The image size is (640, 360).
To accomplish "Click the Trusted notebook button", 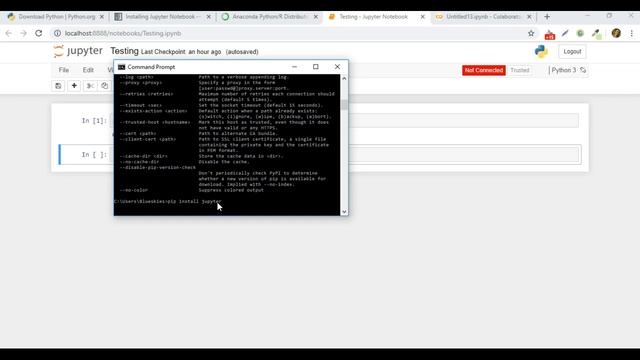I will [x=520, y=70].
